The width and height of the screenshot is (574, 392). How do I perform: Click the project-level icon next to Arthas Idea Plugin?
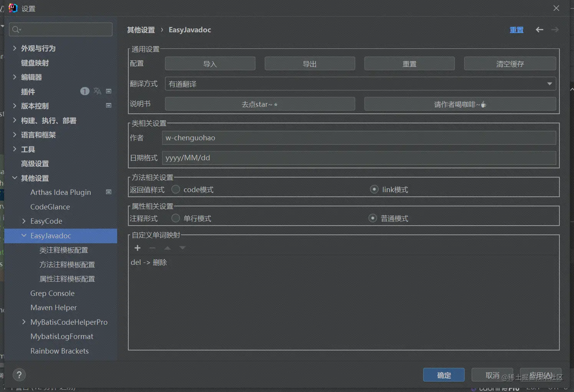coord(109,192)
